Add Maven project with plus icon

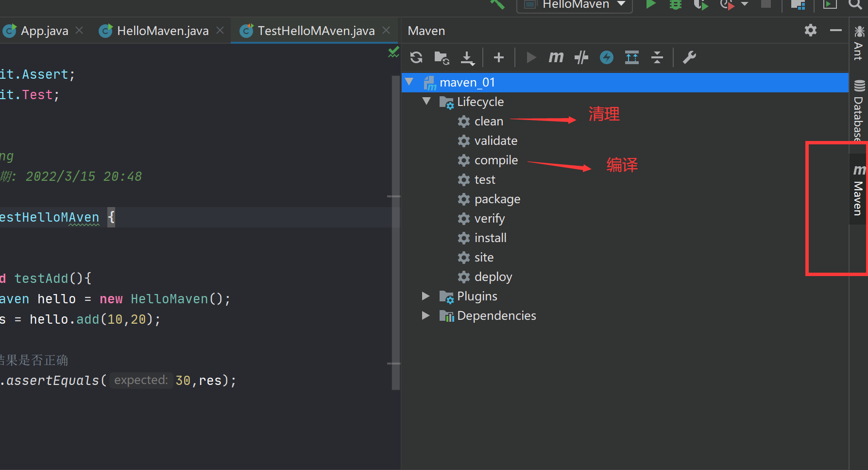tap(498, 57)
